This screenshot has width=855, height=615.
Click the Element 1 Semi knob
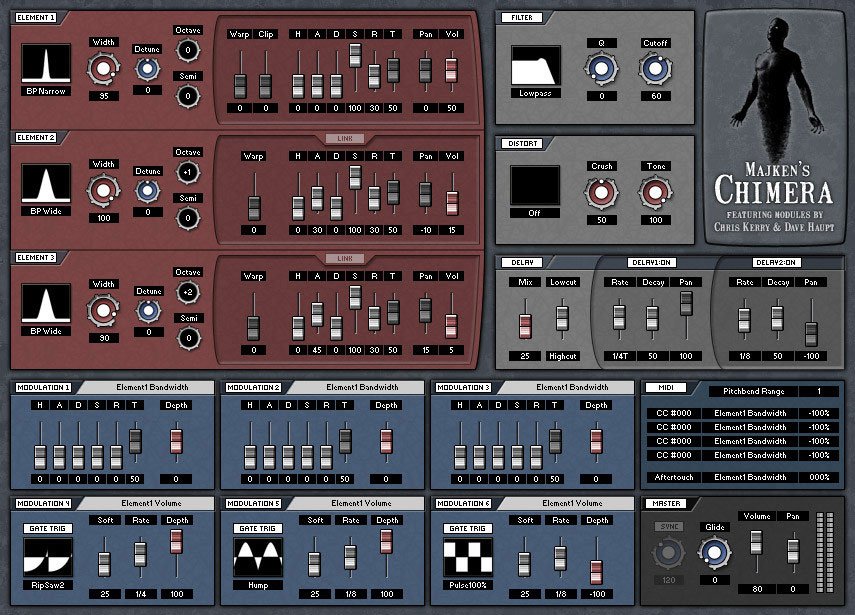tap(188, 96)
